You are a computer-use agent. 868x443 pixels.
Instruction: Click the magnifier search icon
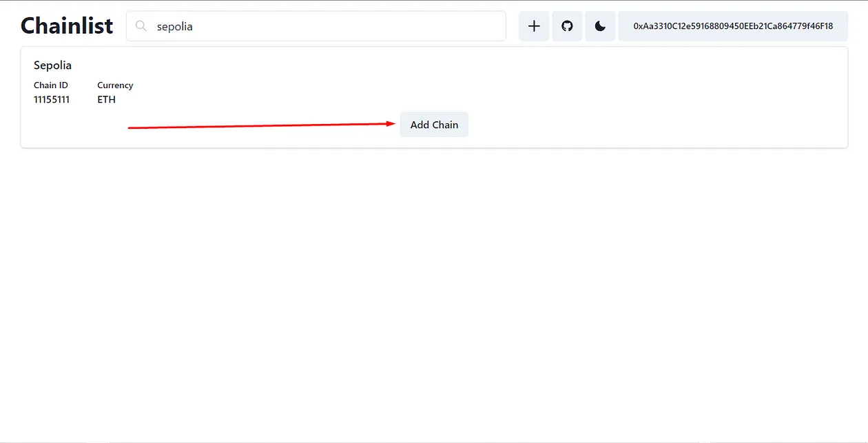tap(141, 26)
